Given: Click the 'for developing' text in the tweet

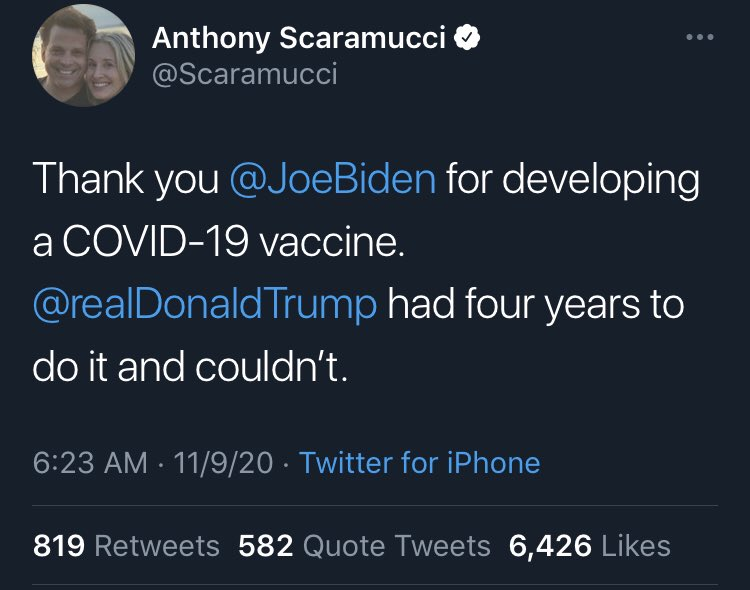Looking at the screenshot, I should pos(572,180).
